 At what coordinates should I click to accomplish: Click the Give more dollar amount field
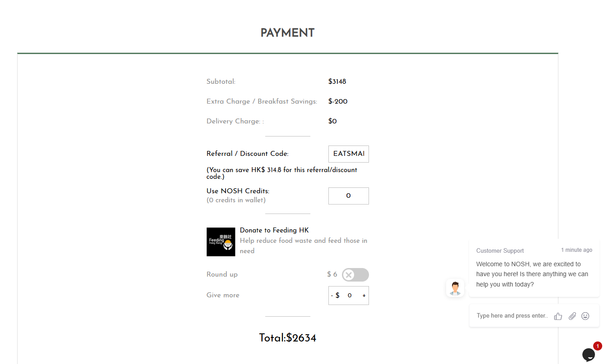point(350,296)
